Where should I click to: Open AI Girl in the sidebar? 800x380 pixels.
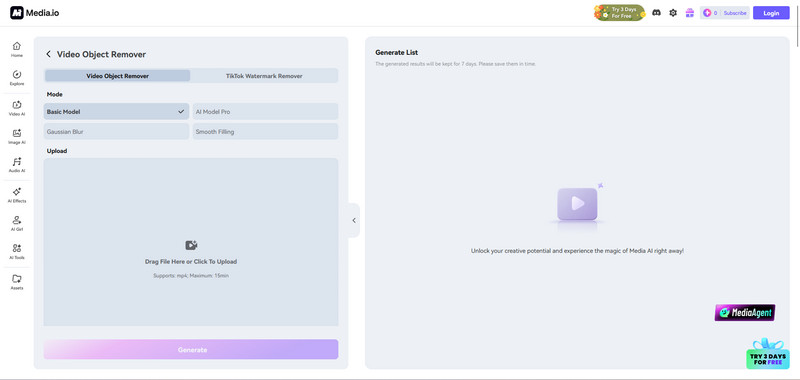pyautogui.click(x=17, y=223)
